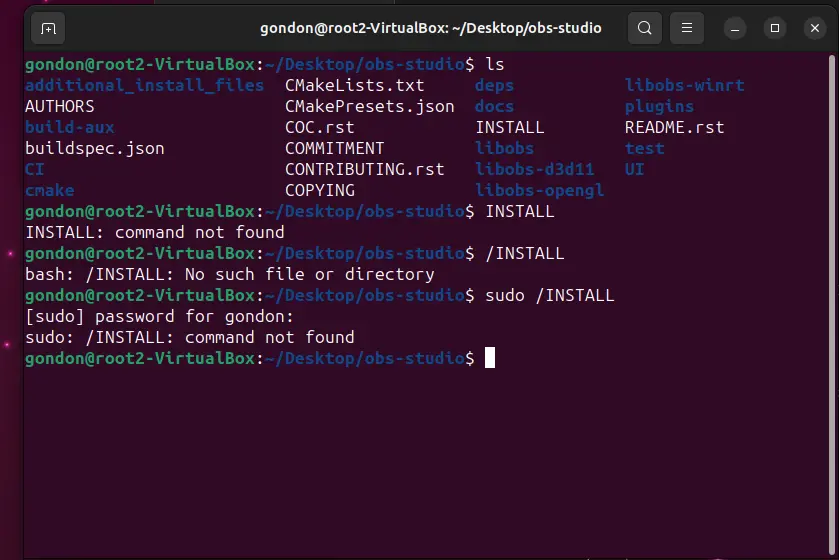The height and width of the screenshot is (560, 839).
Task: Open a new terminal tab
Action: 48,28
